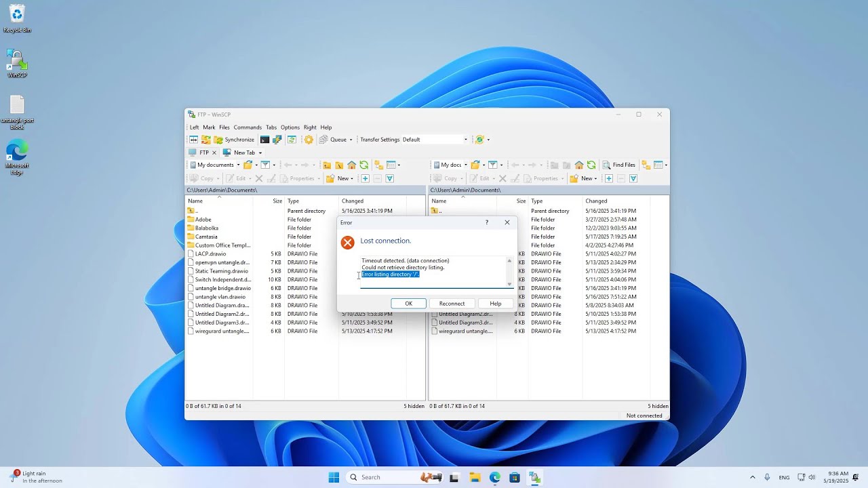Click the Synchronize toolbar button

click(x=234, y=140)
